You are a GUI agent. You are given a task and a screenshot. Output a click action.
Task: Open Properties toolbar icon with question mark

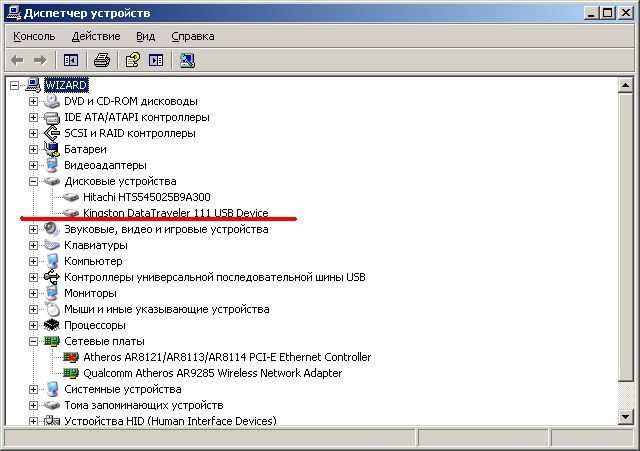(133, 60)
